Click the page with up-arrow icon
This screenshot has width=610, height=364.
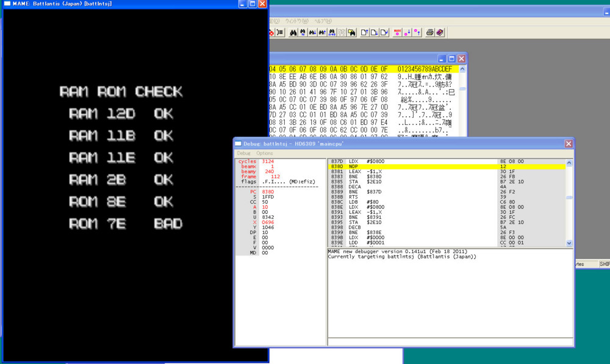click(x=365, y=33)
